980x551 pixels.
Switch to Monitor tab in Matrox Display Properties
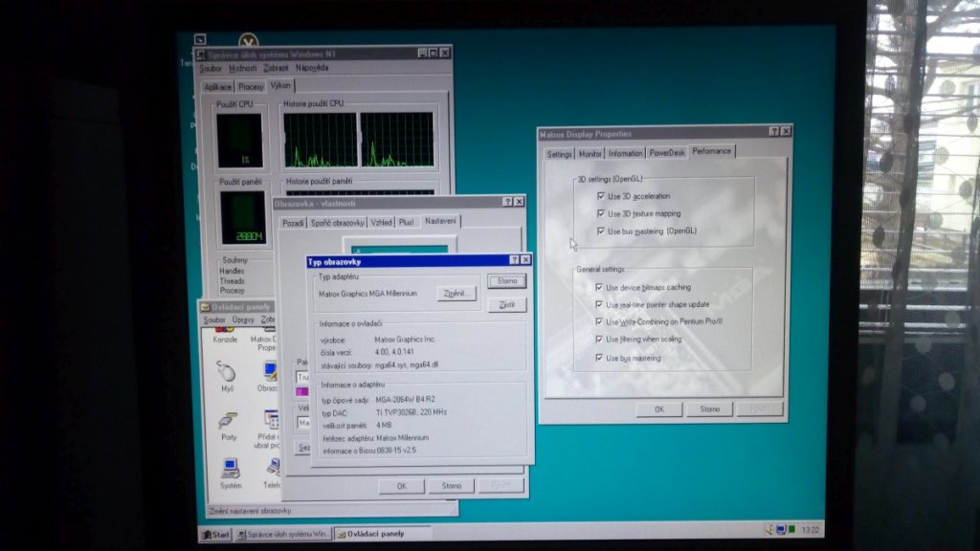point(590,154)
